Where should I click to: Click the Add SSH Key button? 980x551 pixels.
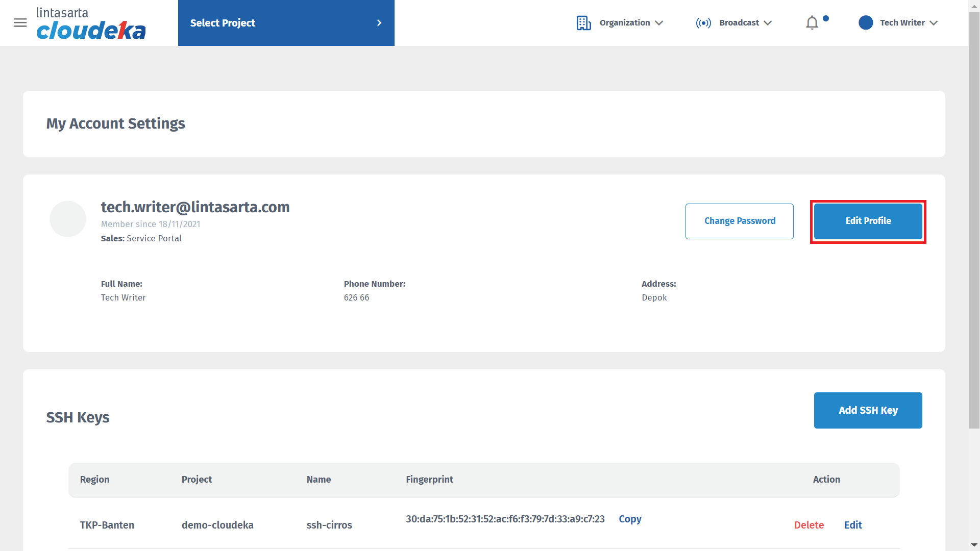[868, 410]
